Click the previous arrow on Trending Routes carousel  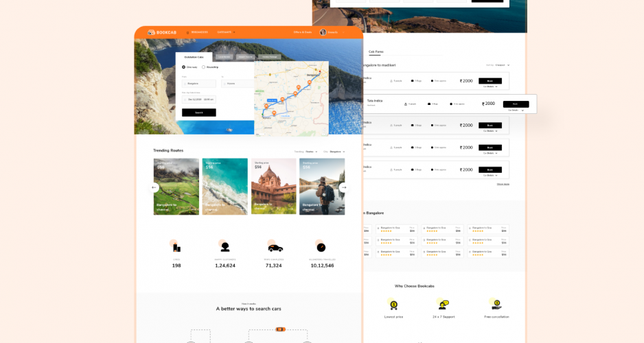pos(154,187)
